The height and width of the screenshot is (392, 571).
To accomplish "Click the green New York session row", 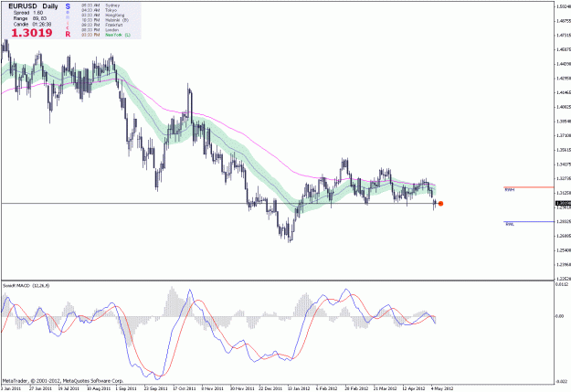I will 106,35.
